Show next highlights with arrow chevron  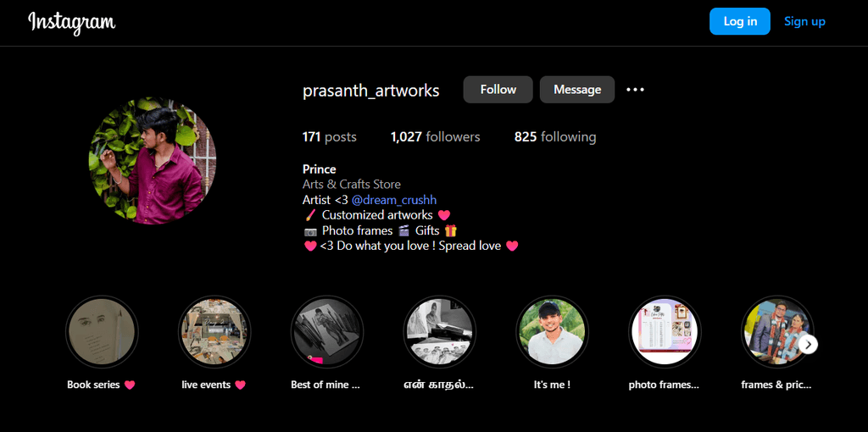pyautogui.click(x=808, y=344)
